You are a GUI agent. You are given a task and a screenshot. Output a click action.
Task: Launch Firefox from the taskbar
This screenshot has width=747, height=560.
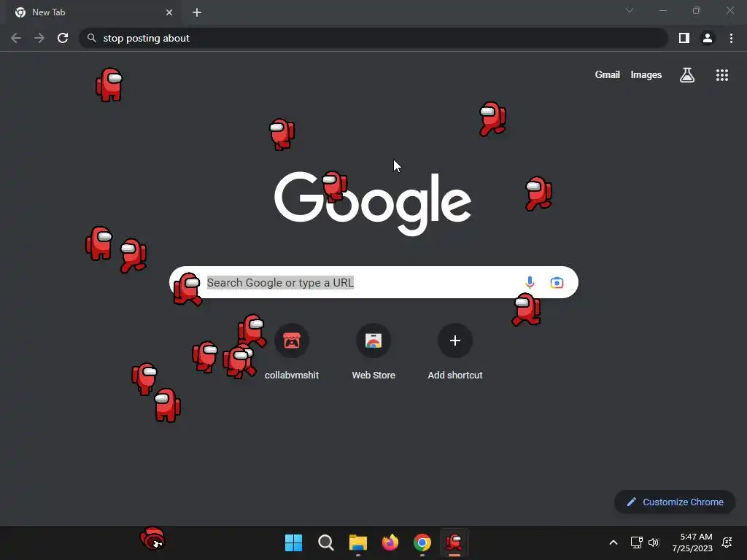coord(390,542)
